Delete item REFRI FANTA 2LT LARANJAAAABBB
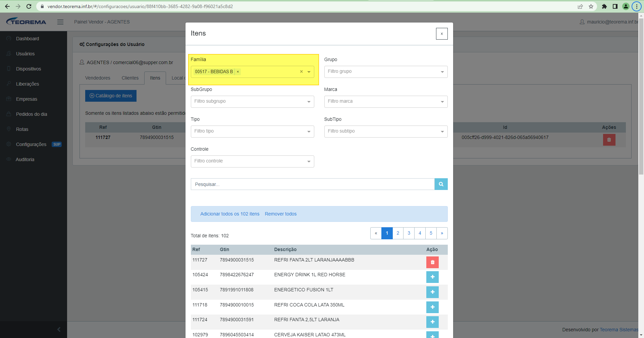The width and height of the screenshot is (644, 338). [x=432, y=262]
